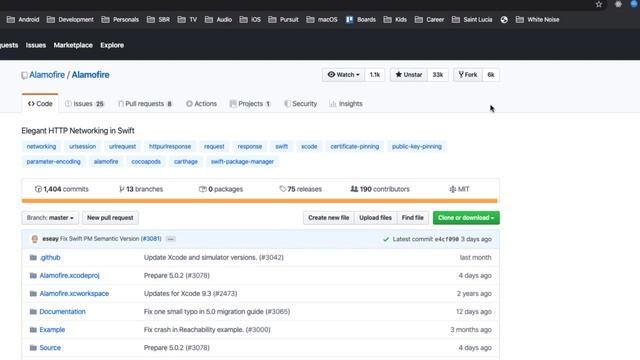Click Find file button
The width and height of the screenshot is (640, 360).
point(413,218)
